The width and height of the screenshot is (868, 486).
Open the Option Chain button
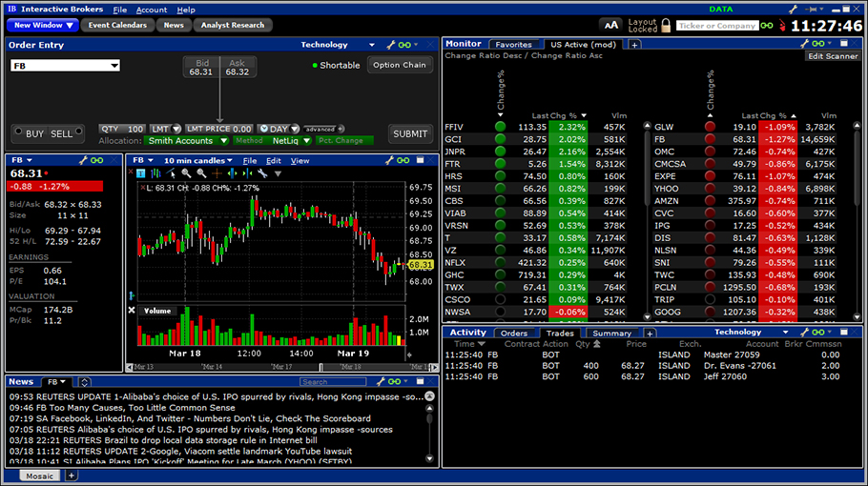pos(400,65)
